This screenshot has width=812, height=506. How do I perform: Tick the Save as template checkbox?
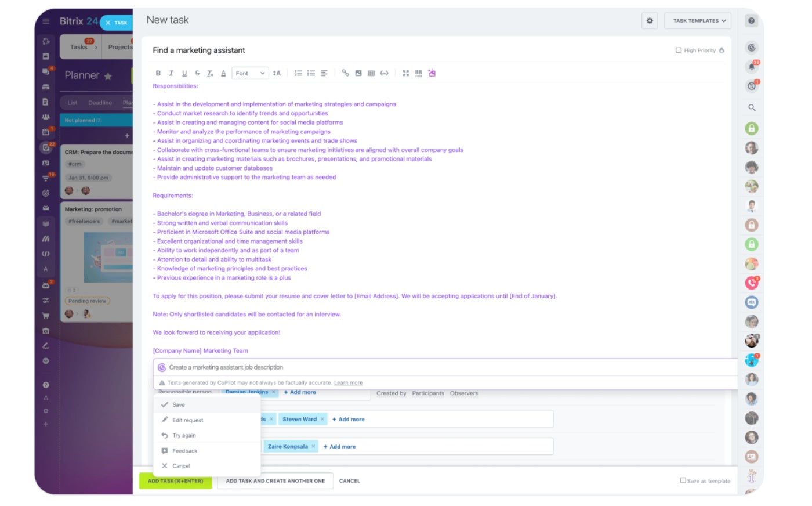(x=683, y=480)
